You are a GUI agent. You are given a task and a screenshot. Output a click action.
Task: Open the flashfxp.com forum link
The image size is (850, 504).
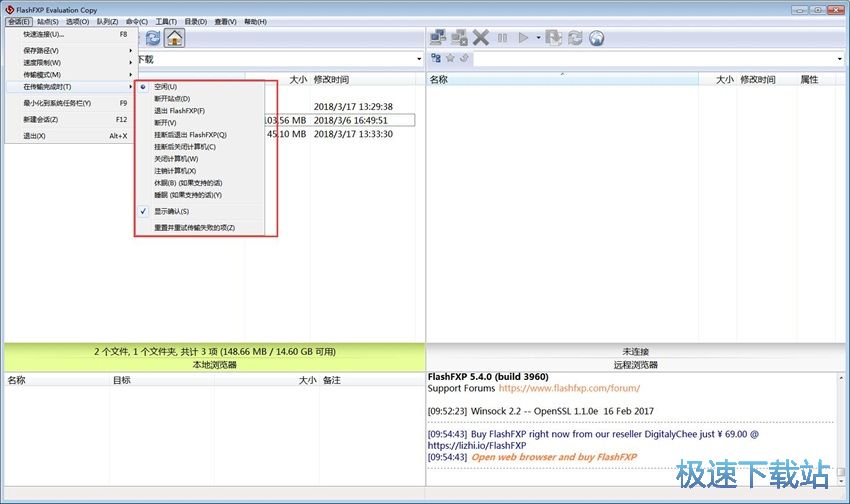click(x=569, y=388)
